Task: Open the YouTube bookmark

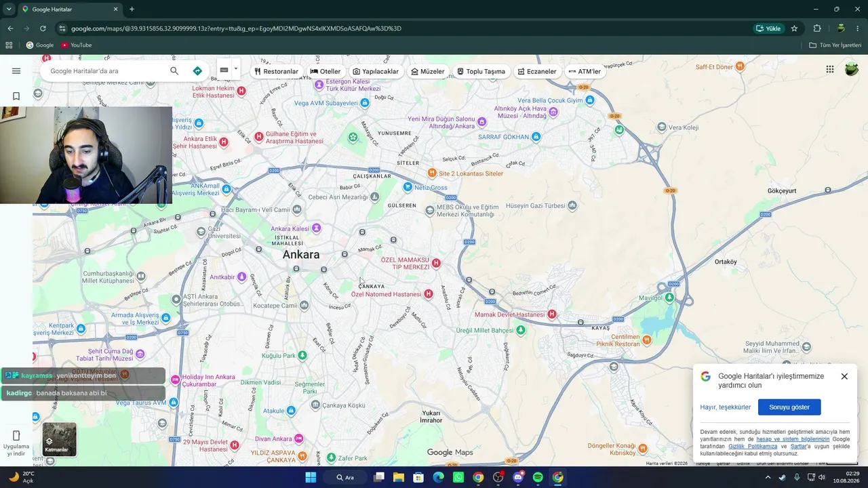Action: click(x=77, y=45)
